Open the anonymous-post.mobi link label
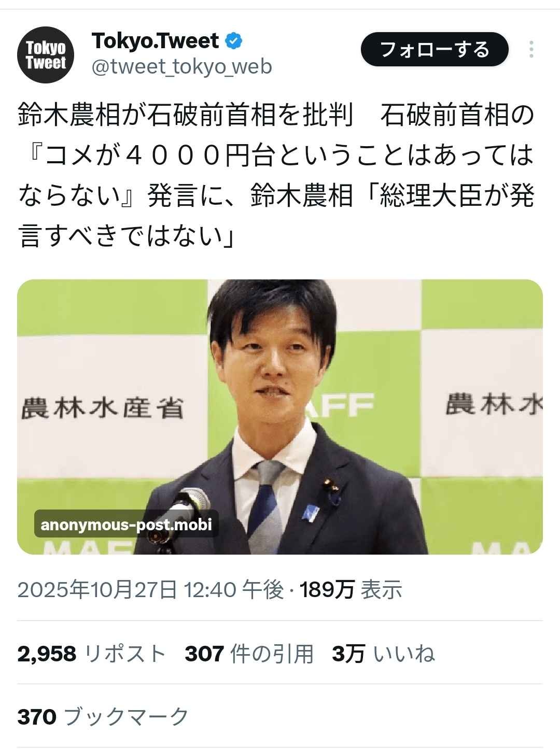Image resolution: width=560 pixels, height=749 pixels. coord(127,525)
